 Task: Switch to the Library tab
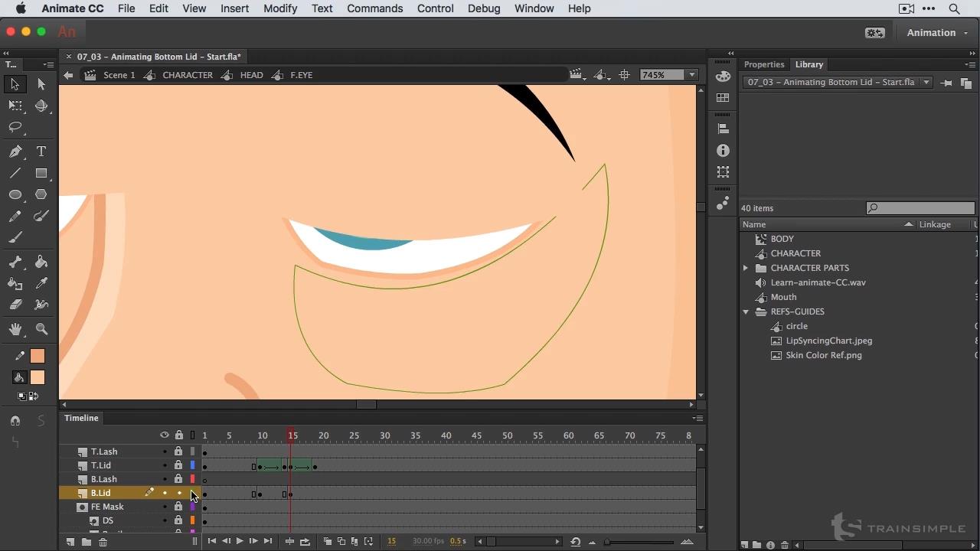pos(808,64)
